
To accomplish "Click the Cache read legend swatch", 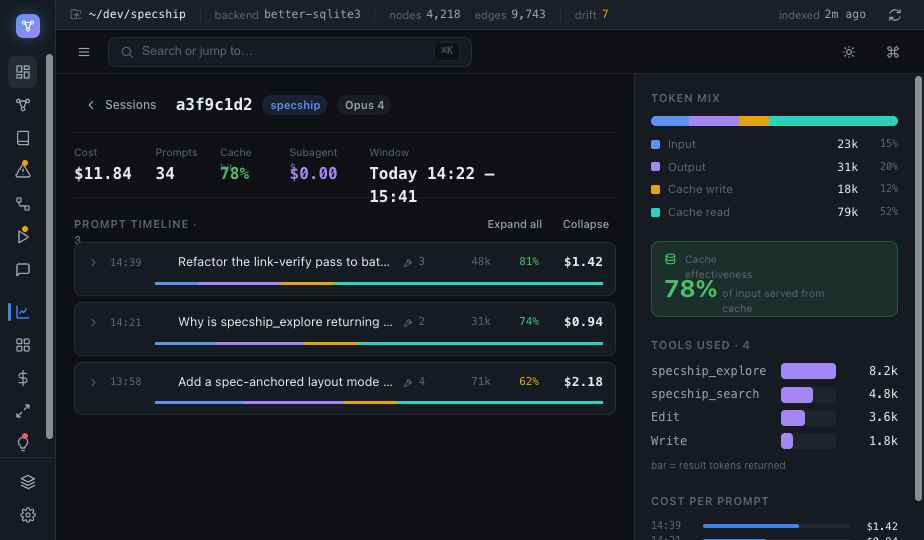I will (x=655, y=212).
